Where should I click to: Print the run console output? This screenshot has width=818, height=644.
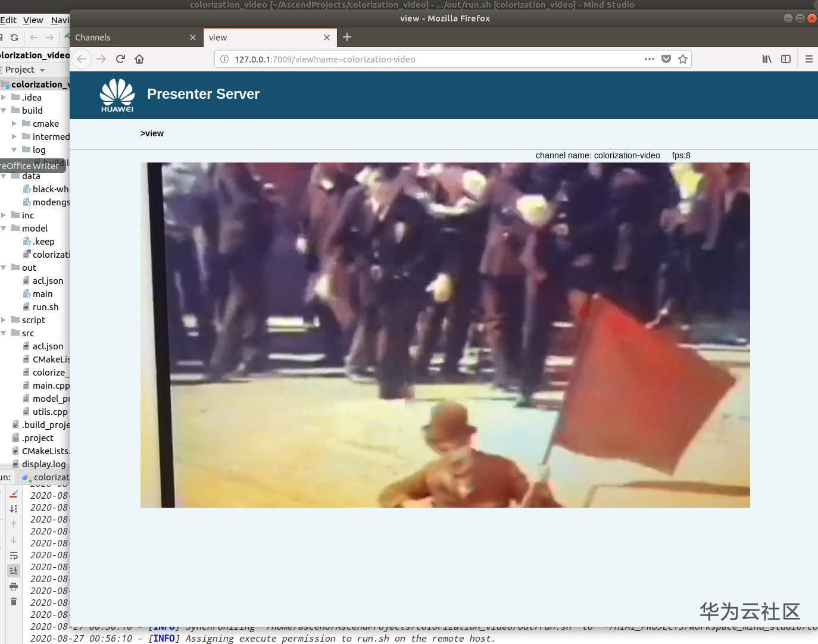tap(14, 586)
